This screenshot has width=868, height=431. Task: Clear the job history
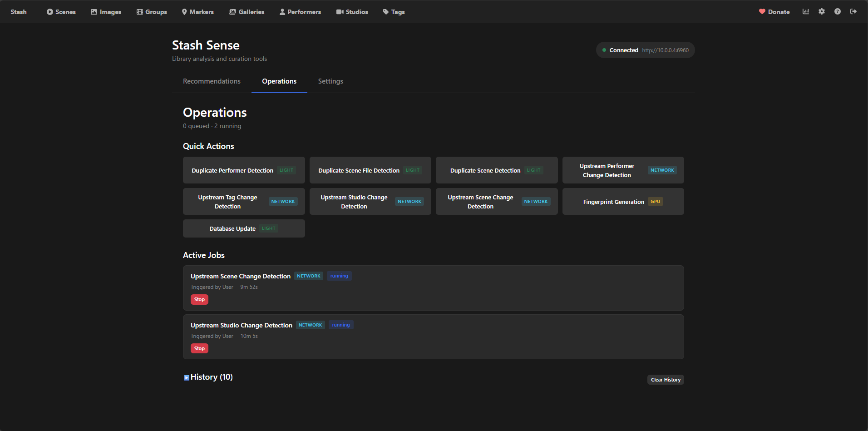tap(666, 380)
